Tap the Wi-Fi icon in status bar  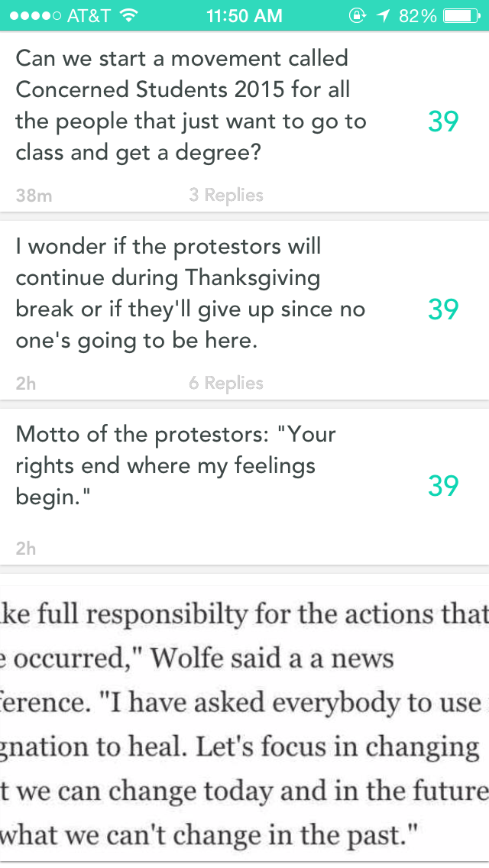click(x=129, y=15)
